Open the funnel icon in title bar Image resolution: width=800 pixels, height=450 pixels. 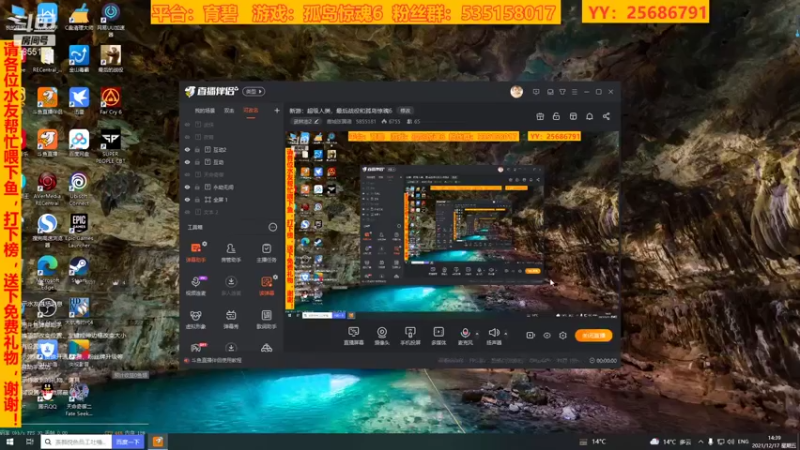(x=562, y=92)
